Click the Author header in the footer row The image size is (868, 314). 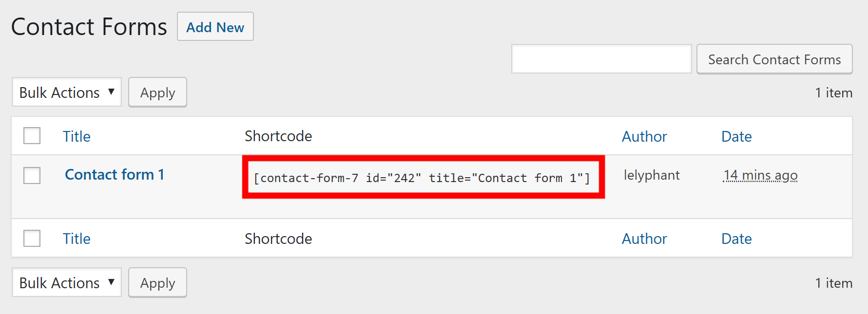644,239
